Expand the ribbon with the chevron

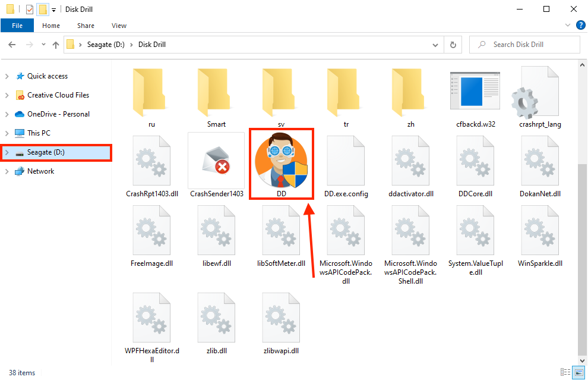click(x=567, y=25)
